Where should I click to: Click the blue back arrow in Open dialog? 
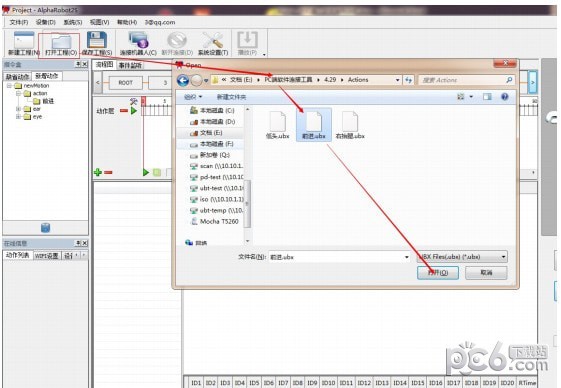click(183, 80)
